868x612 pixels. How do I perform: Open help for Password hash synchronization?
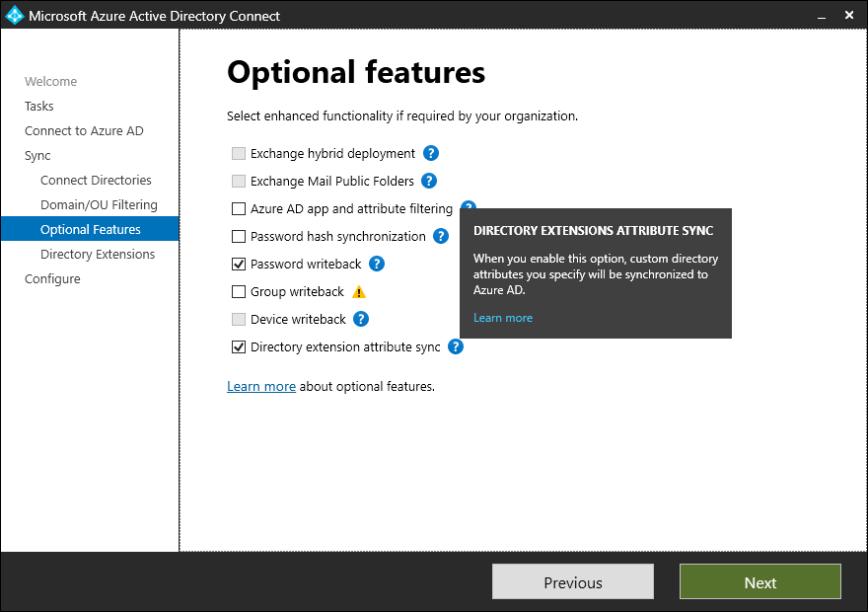441,237
